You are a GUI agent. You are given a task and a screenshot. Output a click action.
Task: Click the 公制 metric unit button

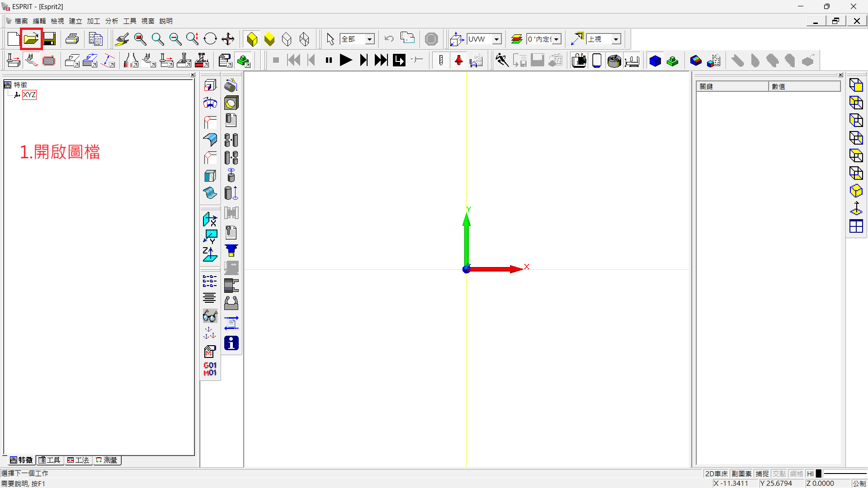[x=859, y=483]
